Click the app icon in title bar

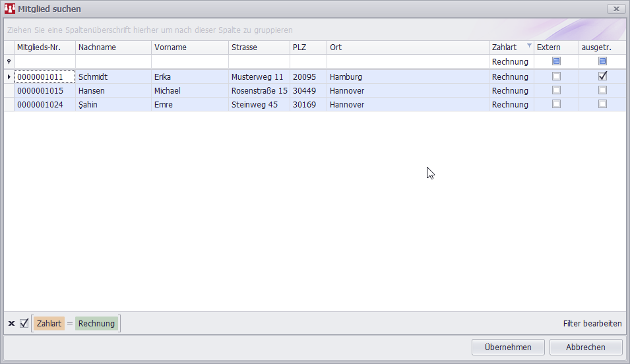coord(9,9)
